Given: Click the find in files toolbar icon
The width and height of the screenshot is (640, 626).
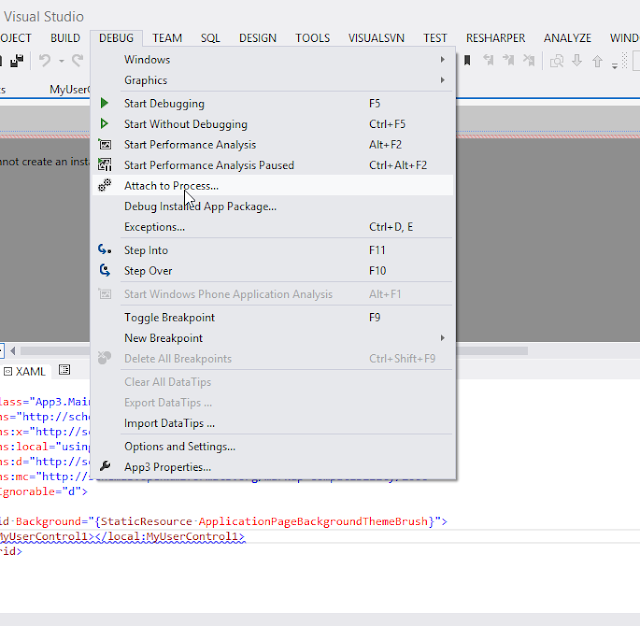Looking at the screenshot, I should [557, 61].
